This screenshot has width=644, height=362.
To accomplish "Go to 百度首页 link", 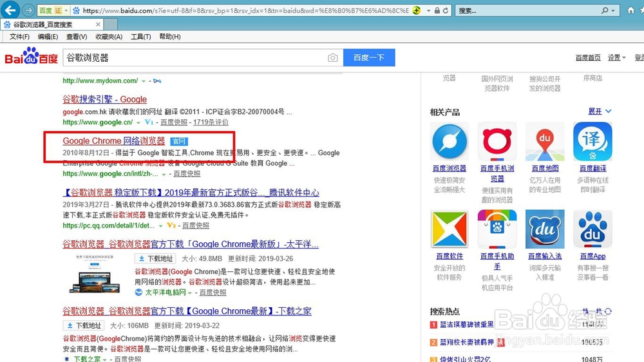I will click(x=588, y=57).
